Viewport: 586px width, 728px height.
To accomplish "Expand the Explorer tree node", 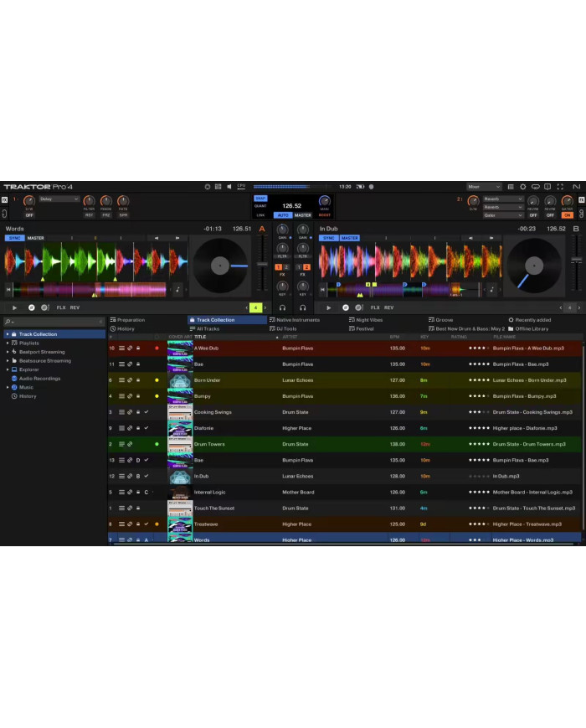I will pyautogui.click(x=8, y=369).
